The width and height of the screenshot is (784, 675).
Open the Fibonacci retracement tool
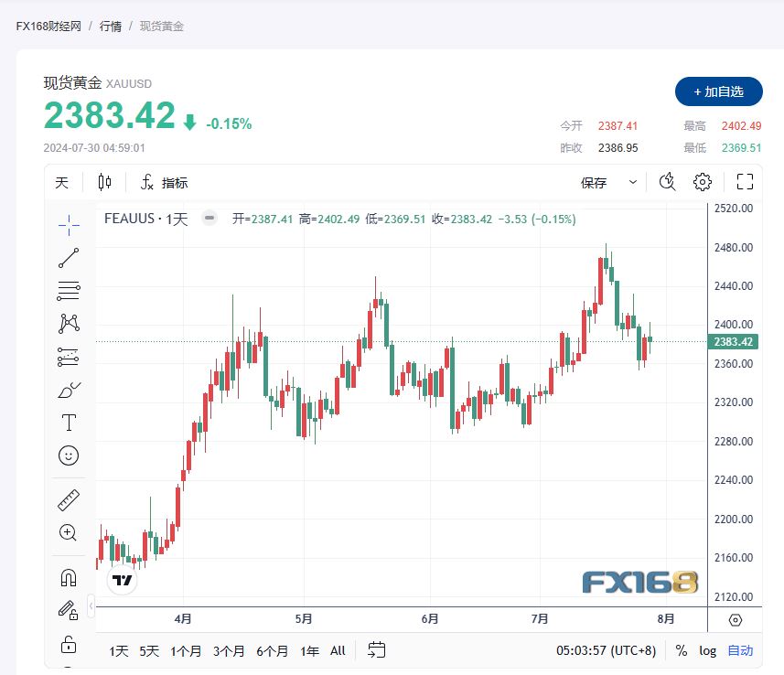[69, 292]
